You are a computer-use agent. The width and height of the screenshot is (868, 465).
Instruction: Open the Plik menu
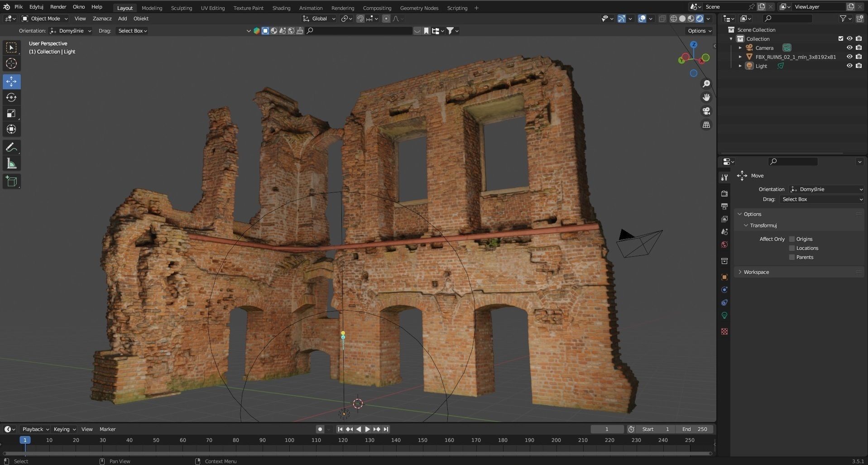pyautogui.click(x=19, y=7)
